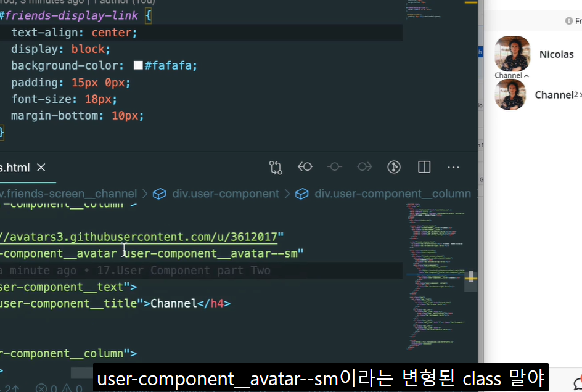
Task: Split the editor right
Action: pos(424,167)
